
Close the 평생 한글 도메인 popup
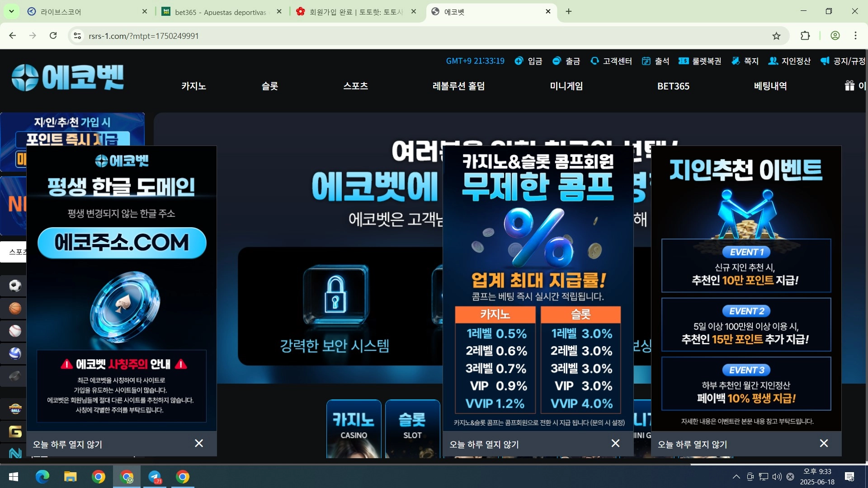[x=199, y=443]
